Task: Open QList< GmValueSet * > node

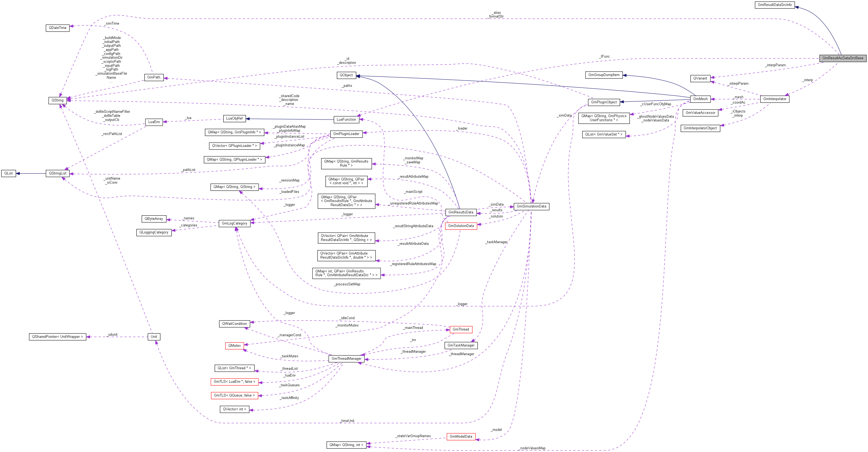Action: (604, 134)
